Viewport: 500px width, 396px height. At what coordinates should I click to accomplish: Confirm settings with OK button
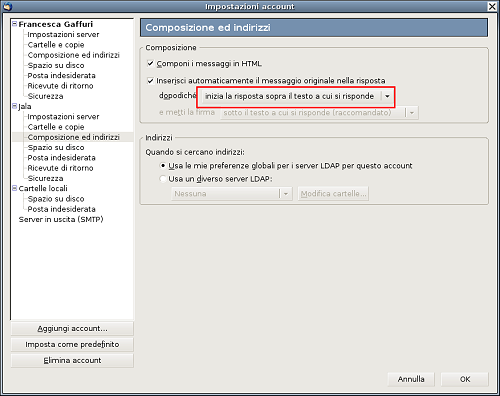pos(465,379)
